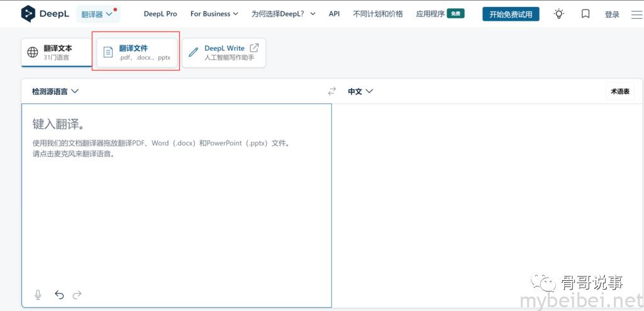Viewport: 644px width, 311px height.
Task: Click the external link icon beside DeepL Write
Action: (254, 48)
